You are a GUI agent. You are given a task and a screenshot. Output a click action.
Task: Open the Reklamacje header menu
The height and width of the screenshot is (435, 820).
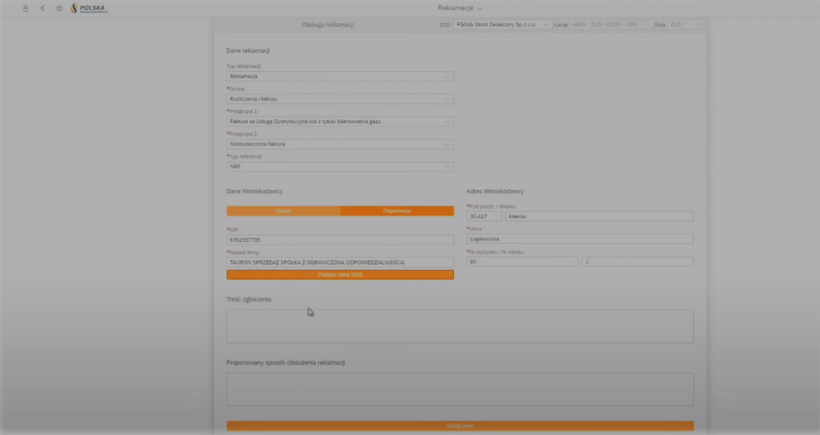point(460,8)
